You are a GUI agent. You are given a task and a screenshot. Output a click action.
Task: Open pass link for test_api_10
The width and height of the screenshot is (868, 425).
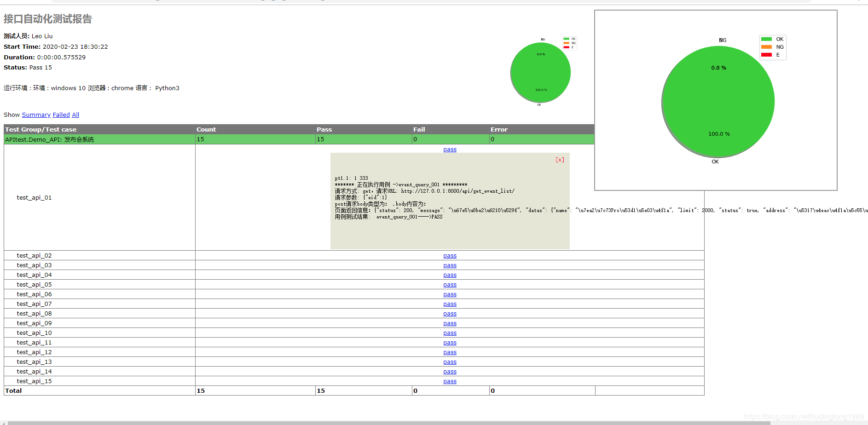click(x=450, y=333)
